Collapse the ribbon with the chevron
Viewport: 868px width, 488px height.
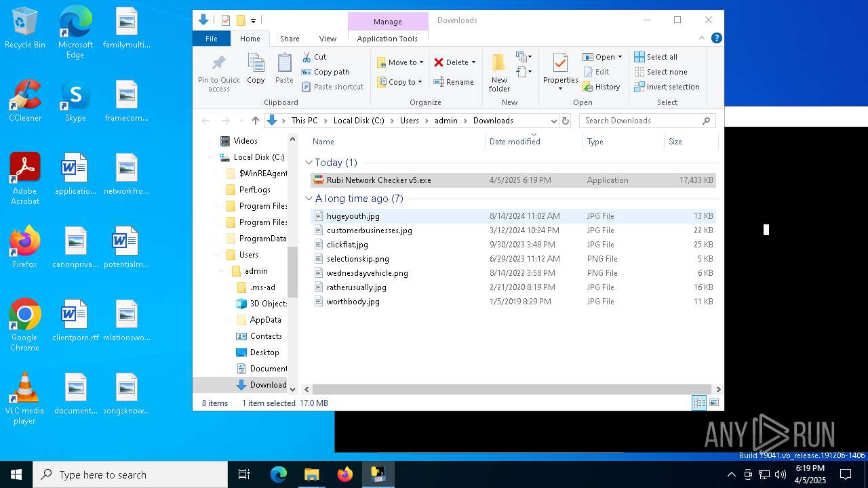tap(702, 39)
